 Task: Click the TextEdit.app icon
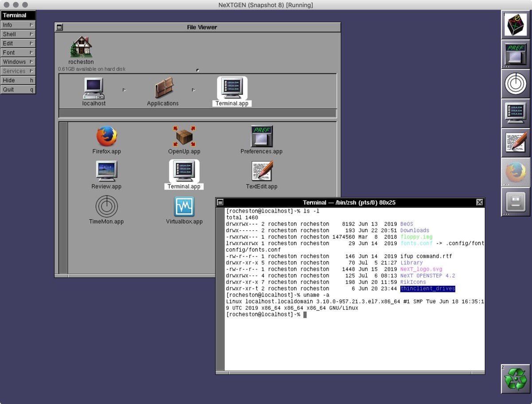[x=262, y=171]
